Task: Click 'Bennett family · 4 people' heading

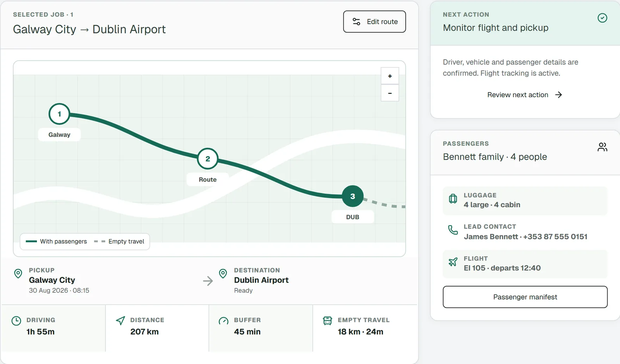Action: [x=495, y=157]
